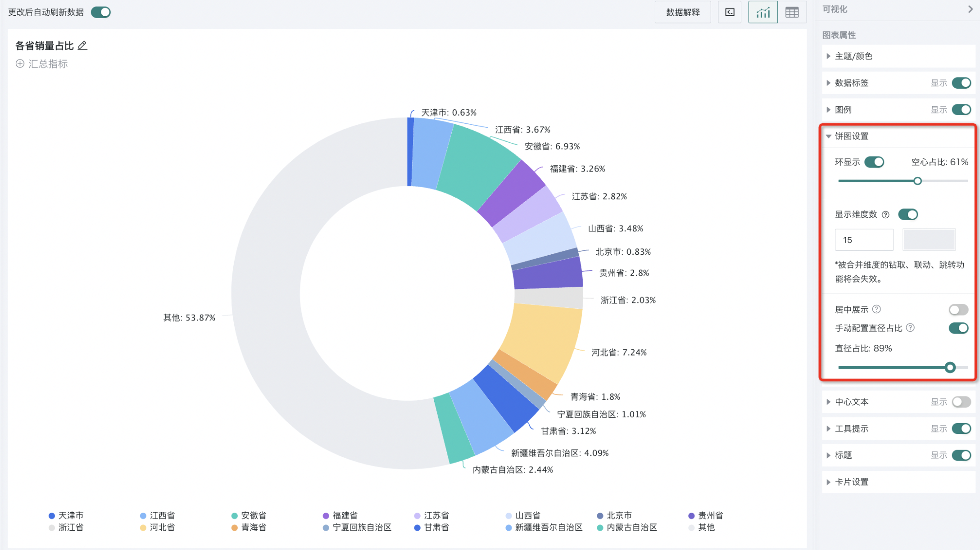Open the code or preview panel icon
Screen dimensions: 980x550
point(730,12)
